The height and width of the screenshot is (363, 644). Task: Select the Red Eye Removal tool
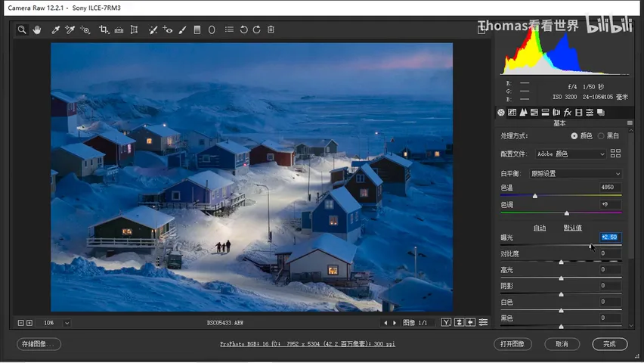pos(168,29)
